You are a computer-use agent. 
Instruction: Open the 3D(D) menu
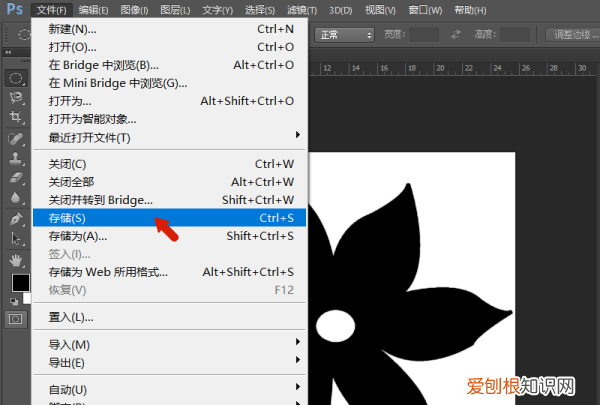(x=341, y=10)
